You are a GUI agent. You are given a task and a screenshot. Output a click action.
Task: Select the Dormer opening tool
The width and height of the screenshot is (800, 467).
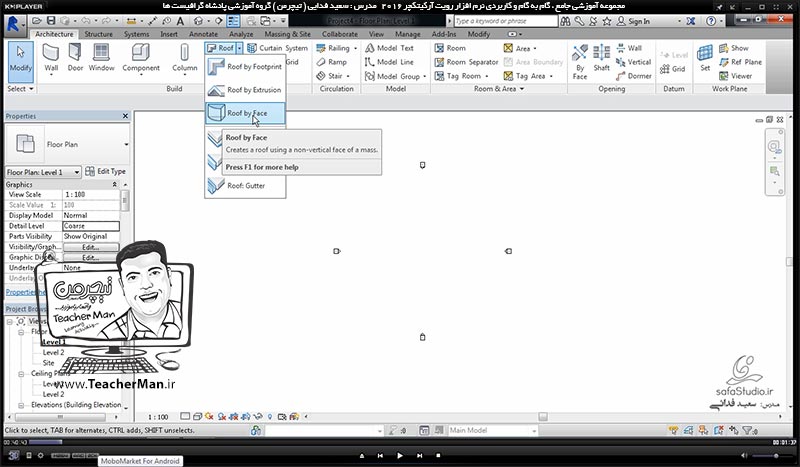coord(634,76)
